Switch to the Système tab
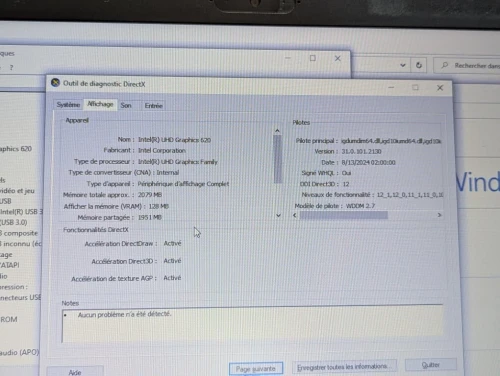Viewport: 500px width, 376px height. tap(68, 105)
